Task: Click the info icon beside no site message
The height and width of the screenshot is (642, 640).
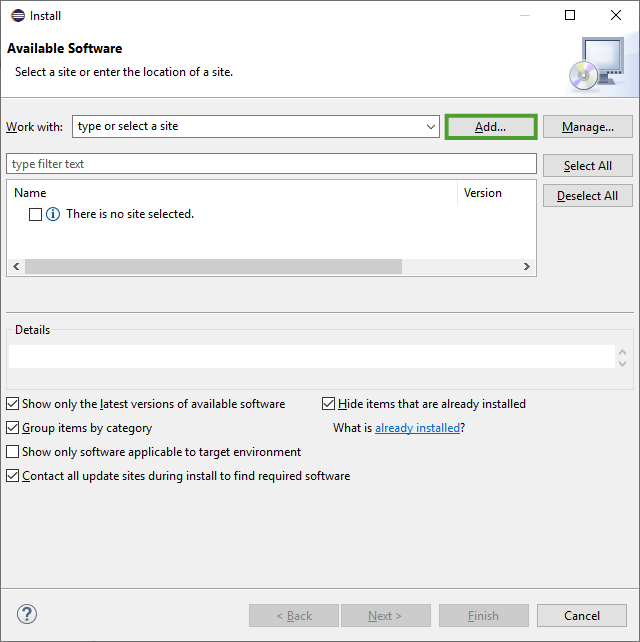Action: 53,214
